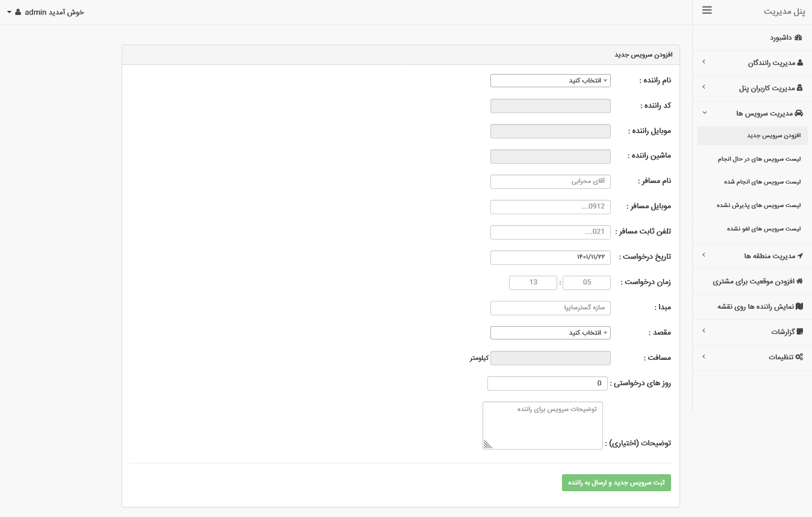
Task: Focus the تاریخ درخواست date field
Action: [550, 257]
